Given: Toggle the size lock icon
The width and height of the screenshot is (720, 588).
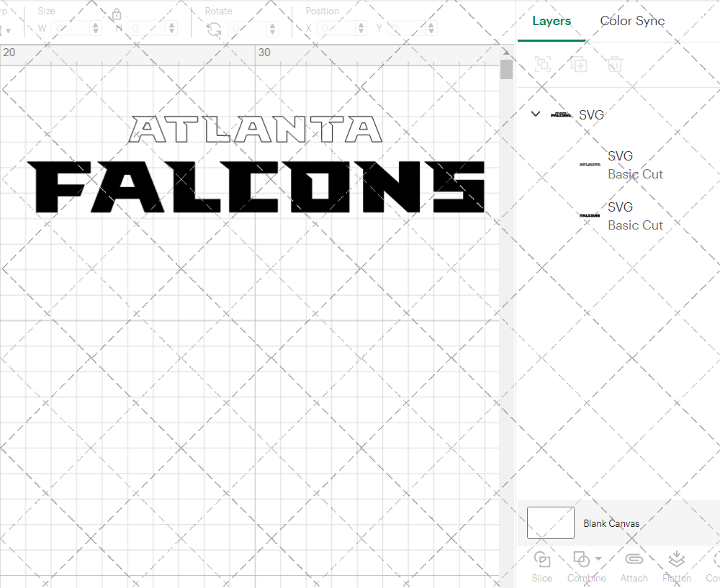Looking at the screenshot, I should pos(117,14).
